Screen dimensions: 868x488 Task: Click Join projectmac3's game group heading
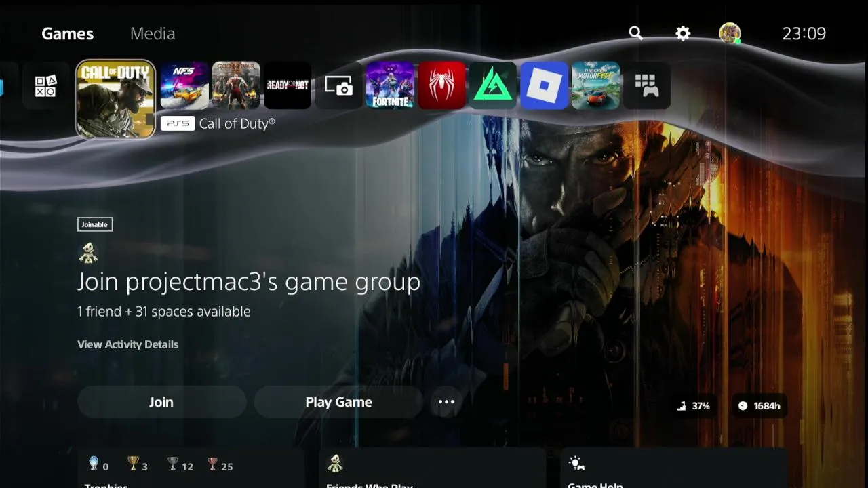(x=249, y=282)
